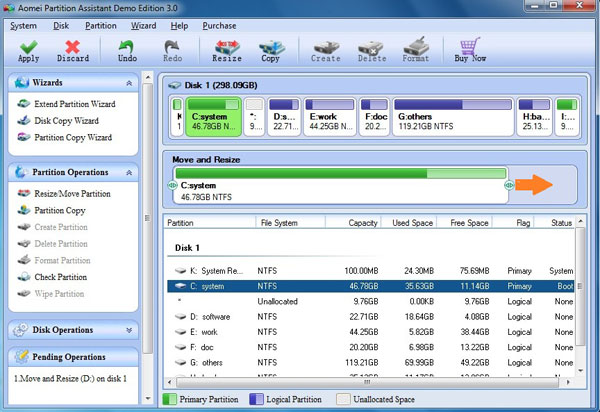600x412 pixels.
Task: Select unallocated block in disk map
Action: [254, 117]
